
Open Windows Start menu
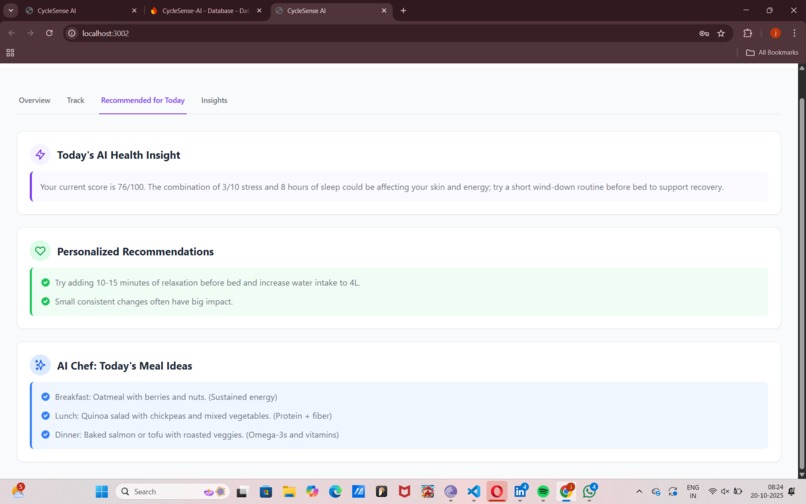[102, 492]
